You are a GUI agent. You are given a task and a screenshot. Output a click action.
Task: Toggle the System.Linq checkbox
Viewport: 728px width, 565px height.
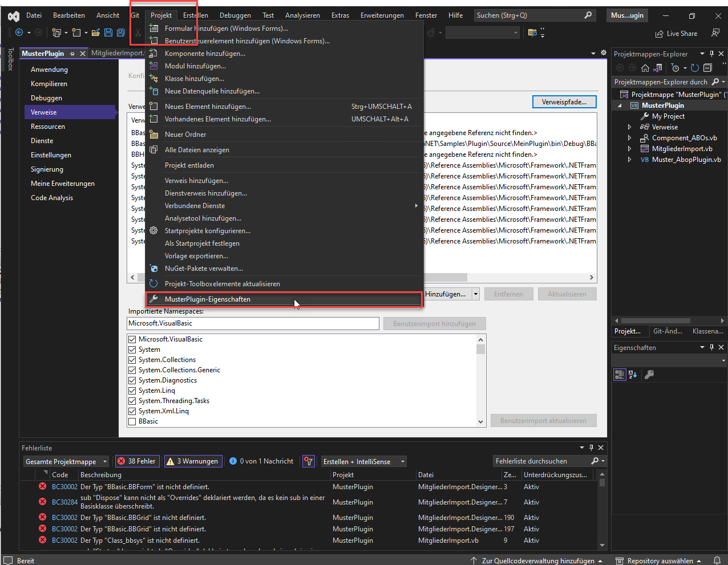(x=132, y=391)
